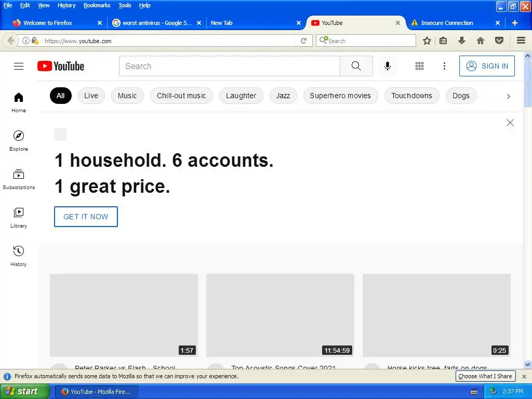
Task: Reload the current page
Action: (x=303, y=41)
